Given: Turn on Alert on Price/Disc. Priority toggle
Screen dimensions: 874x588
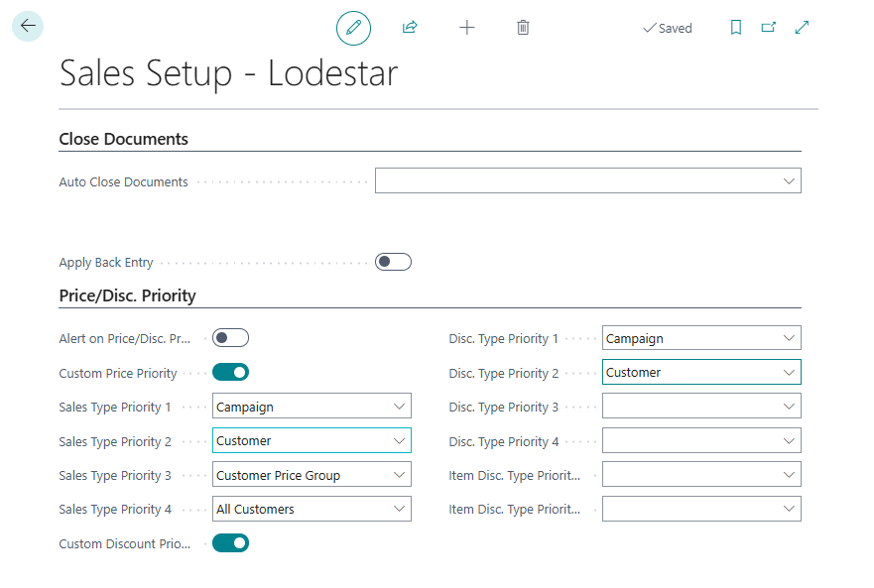Looking at the screenshot, I should point(230,338).
